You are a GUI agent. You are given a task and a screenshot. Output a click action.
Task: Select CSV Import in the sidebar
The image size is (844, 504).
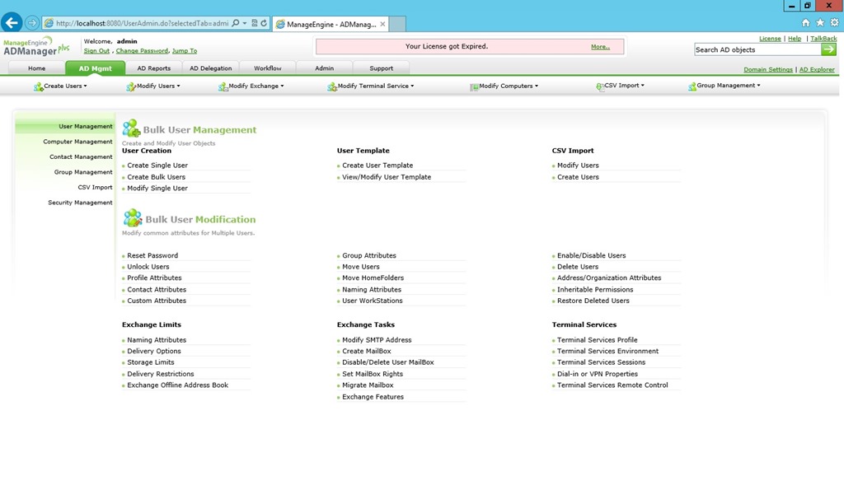click(96, 187)
